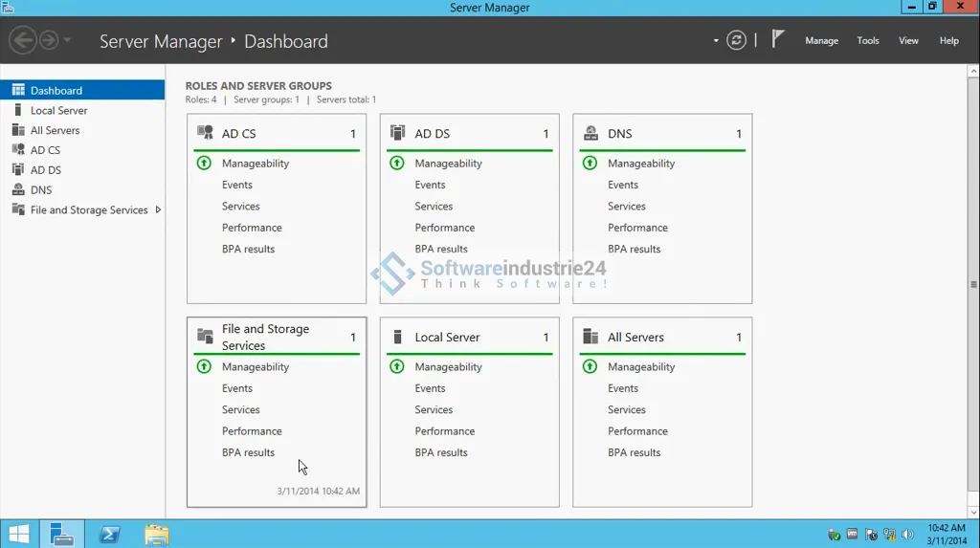980x548 pixels.
Task: Select Local Server in the sidebar
Action: point(58,111)
